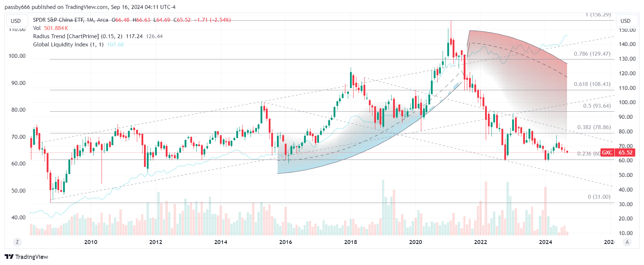This screenshot has height=265, width=644.
Task: Click the Vol 501.884K volume label
Action: (x=51, y=28)
